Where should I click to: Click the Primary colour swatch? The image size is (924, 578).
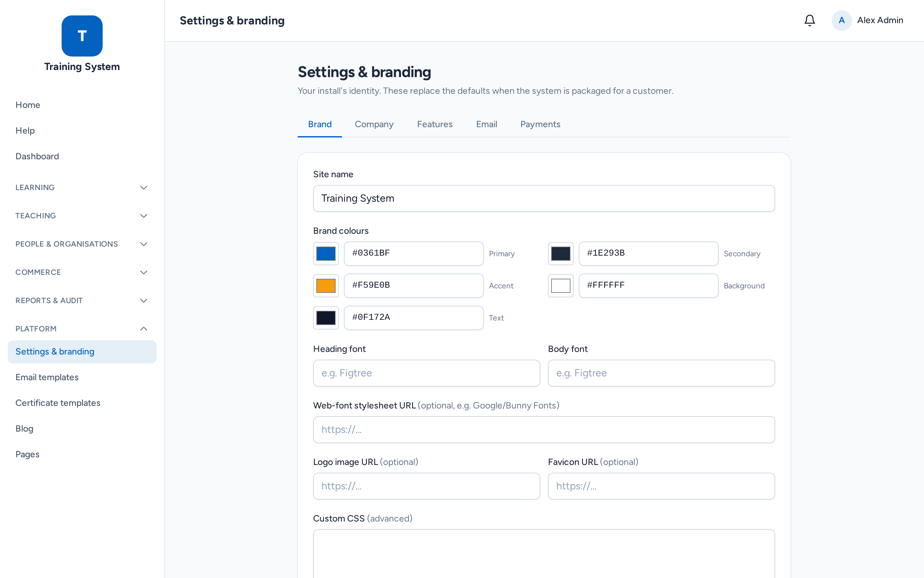(x=326, y=253)
